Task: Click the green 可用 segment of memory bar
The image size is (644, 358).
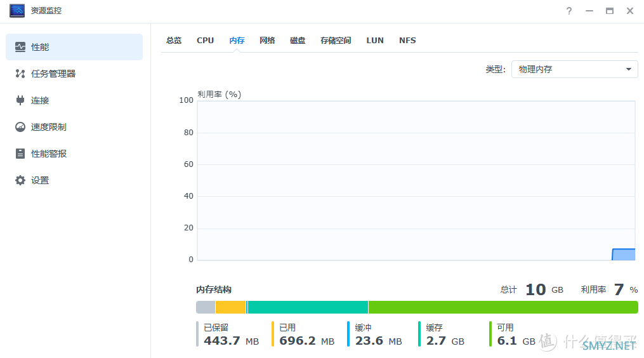Action: point(503,307)
